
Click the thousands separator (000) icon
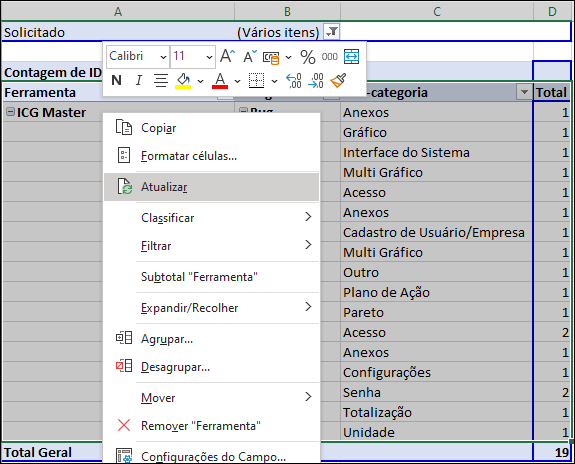pyautogui.click(x=329, y=56)
